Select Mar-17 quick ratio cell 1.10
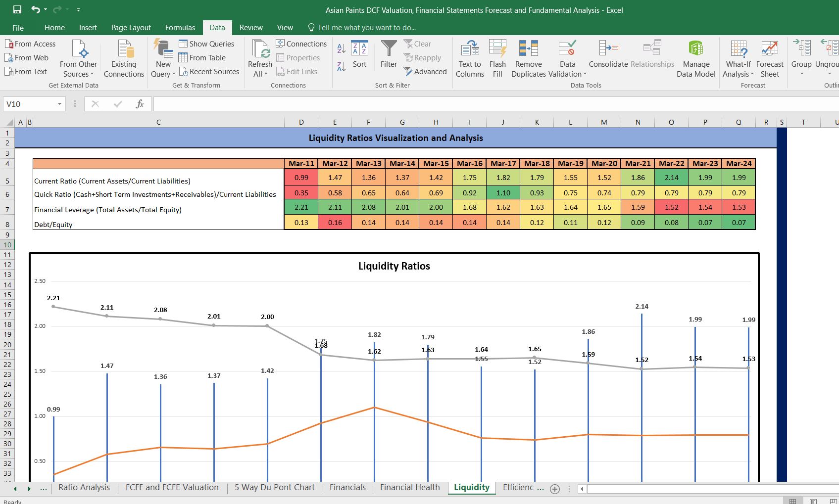839x504 pixels. [x=503, y=193]
